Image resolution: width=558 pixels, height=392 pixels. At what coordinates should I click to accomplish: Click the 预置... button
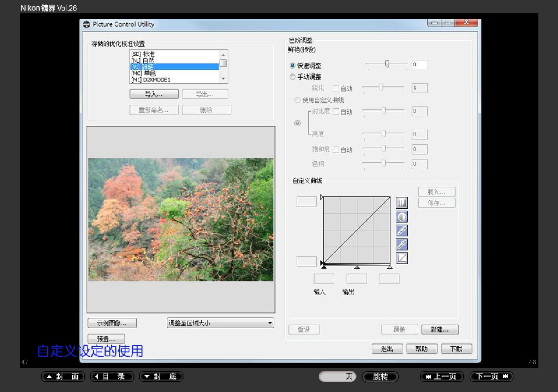point(106,339)
